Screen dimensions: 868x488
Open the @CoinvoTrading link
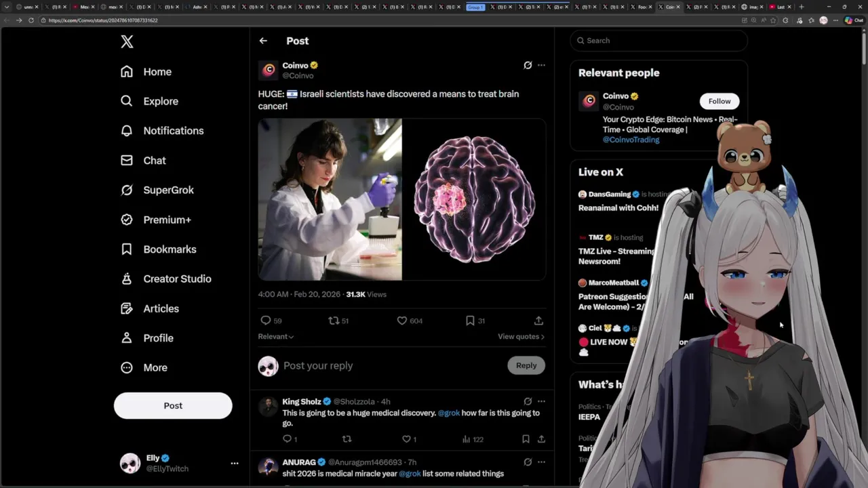click(631, 140)
